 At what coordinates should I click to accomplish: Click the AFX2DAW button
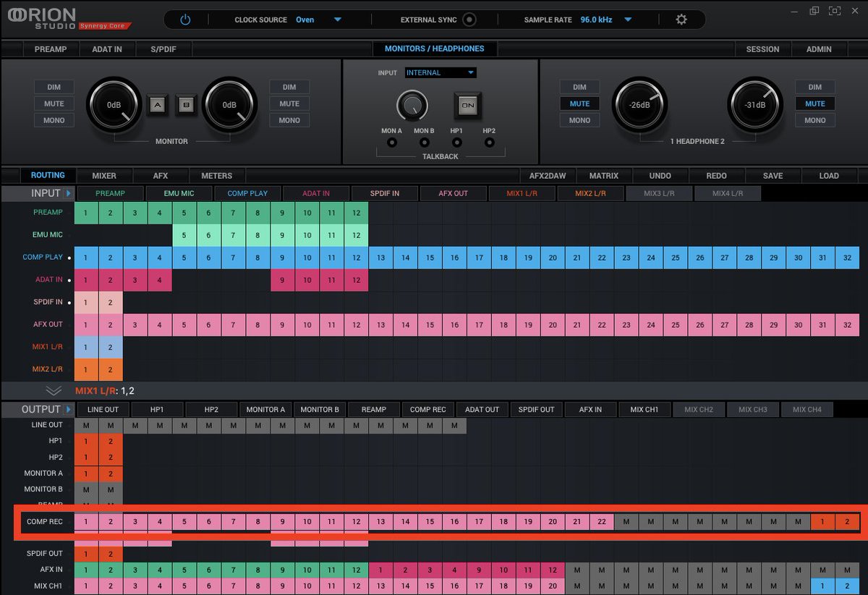tap(548, 175)
